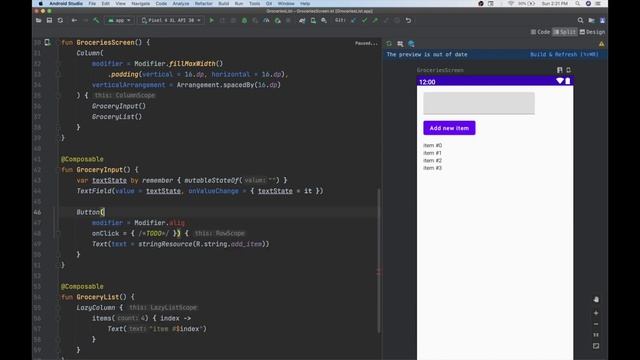Push commits with the Git green arrow

(375, 20)
